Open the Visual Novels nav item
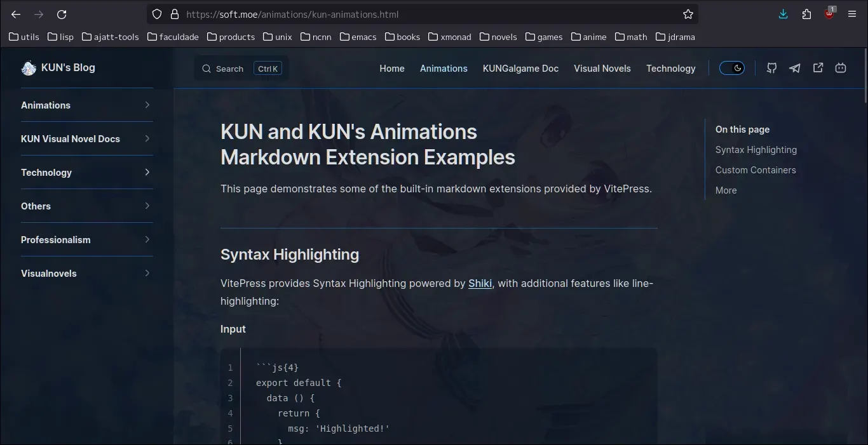The height and width of the screenshot is (445, 868). pos(602,69)
